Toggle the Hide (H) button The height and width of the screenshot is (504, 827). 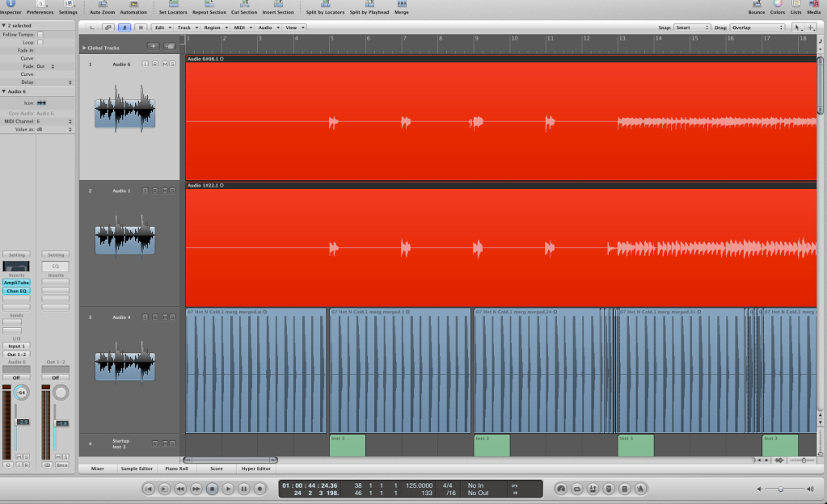[141, 27]
